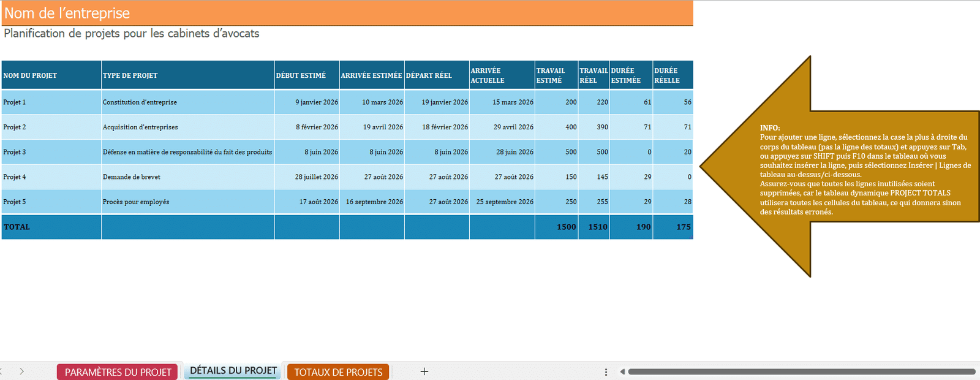This screenshot has height=380, width=980.
Task: Add a new sheet with the plus icon
Action: [424, 371]
